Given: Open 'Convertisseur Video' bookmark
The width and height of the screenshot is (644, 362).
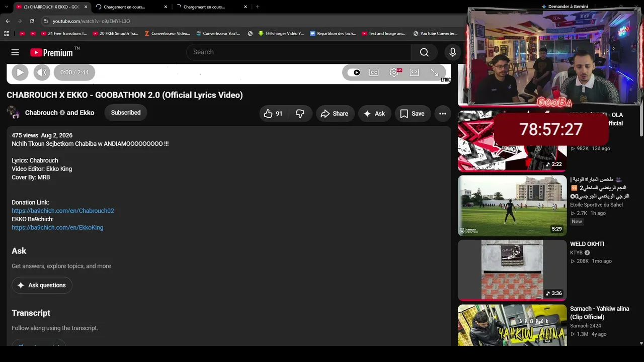Looking at the screenshot, I should 167,34.
